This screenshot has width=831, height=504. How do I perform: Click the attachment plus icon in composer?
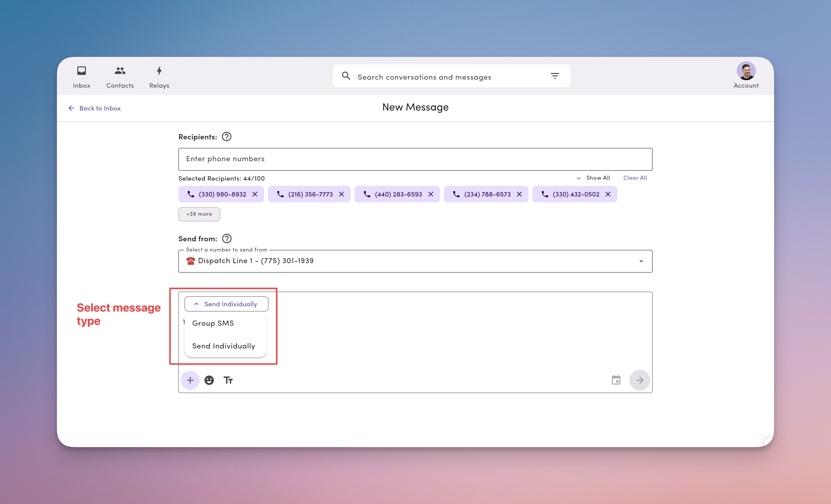[x=190, y=380]
